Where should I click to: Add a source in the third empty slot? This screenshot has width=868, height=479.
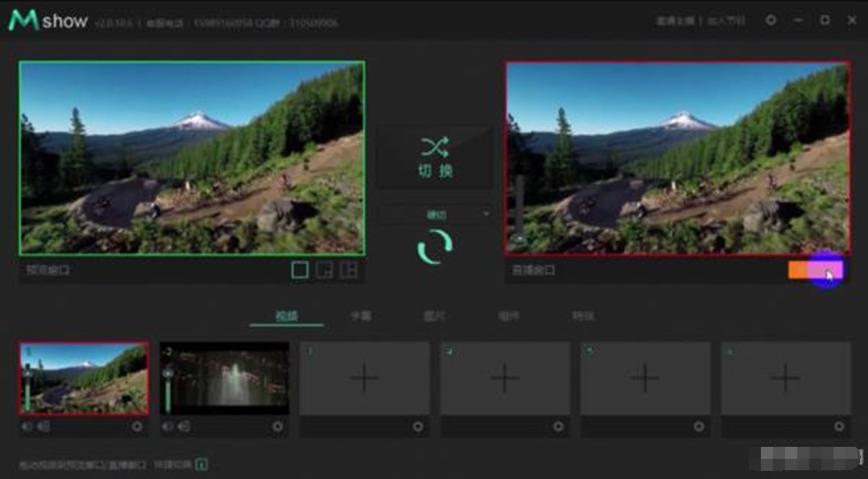click(364, 378)
